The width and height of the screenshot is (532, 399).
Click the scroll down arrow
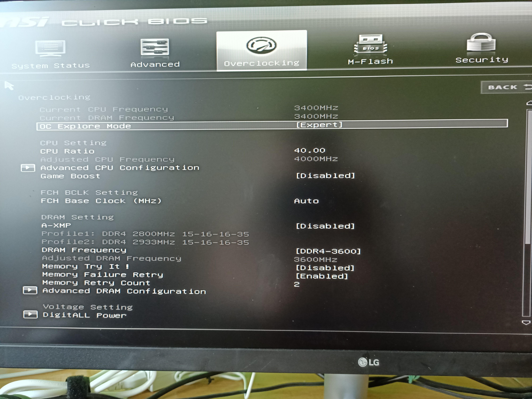coord(526,323)
